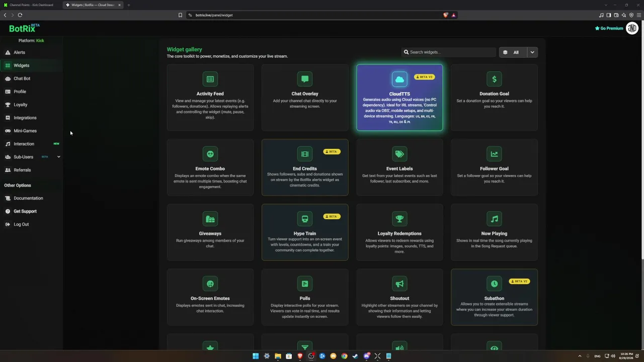Image resolution: width=644 pixels, height=362 pixels.
Task: Bookmark this page
Action: coord(180,15)
